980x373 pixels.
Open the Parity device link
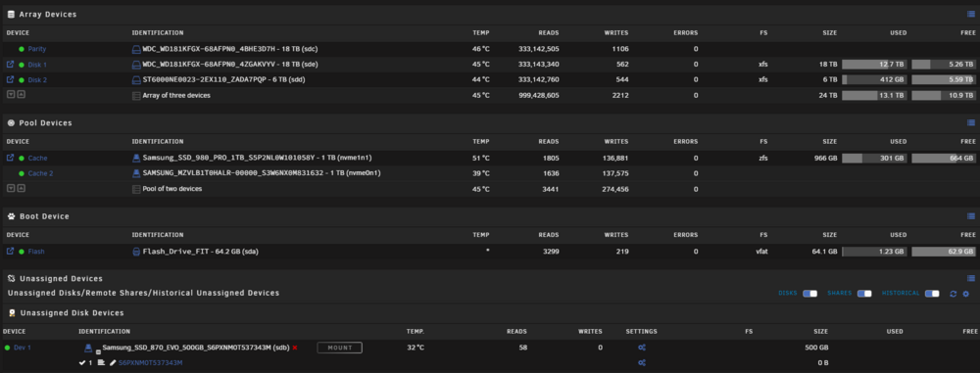[x=37, y=49]
